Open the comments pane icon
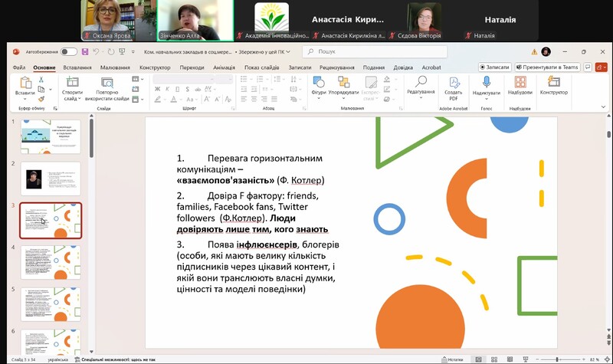Viewport: 613px width, 364px height. 588,67
